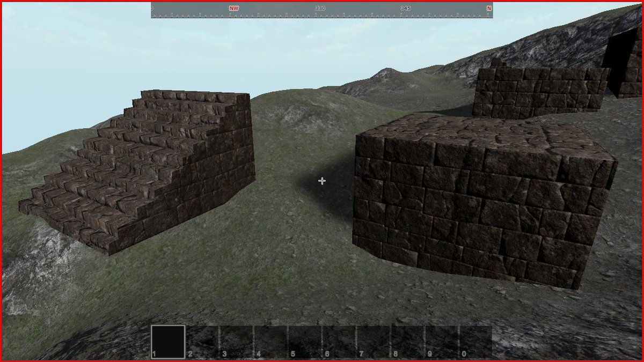The width and height of the screenshot is (644, 362).
Task: Click the 345 heading on the compass
Action: [x=406, y=9]
